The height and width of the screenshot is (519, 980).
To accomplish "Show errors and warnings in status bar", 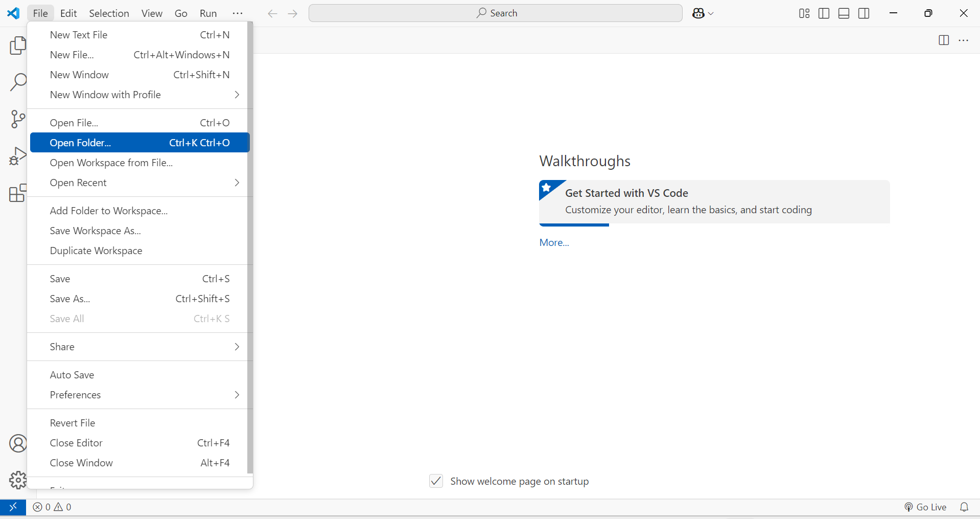I will [x=52, y=507].
